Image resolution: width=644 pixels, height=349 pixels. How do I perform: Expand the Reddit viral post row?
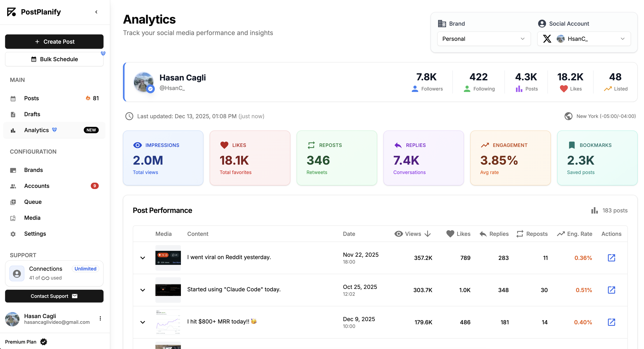(143, 258)
